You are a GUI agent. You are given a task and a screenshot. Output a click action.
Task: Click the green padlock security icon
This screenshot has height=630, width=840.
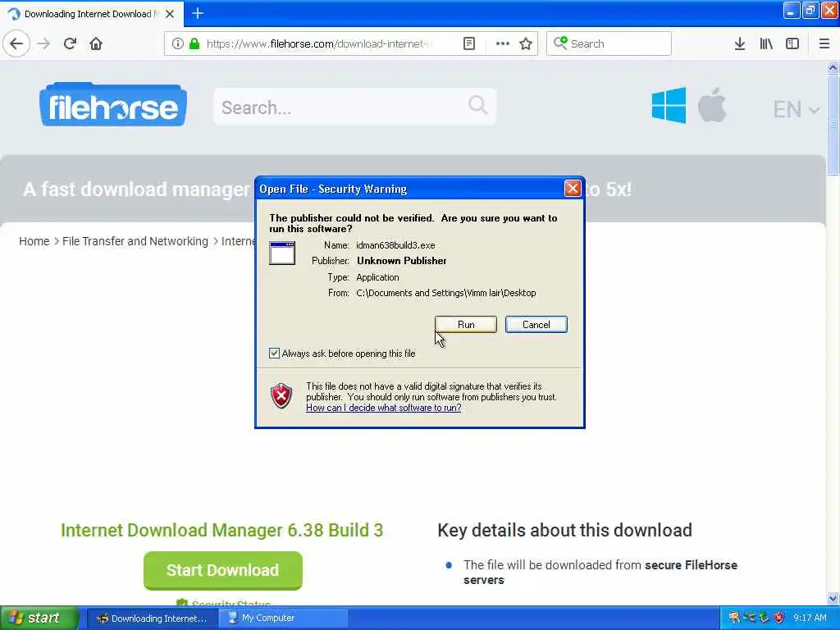tap(194, 43)
